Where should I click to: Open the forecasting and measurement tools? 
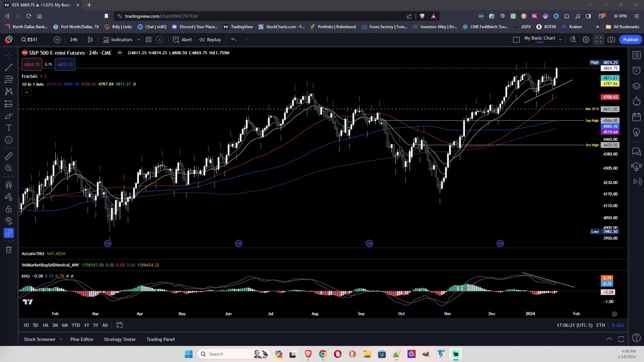pos(9,103)
